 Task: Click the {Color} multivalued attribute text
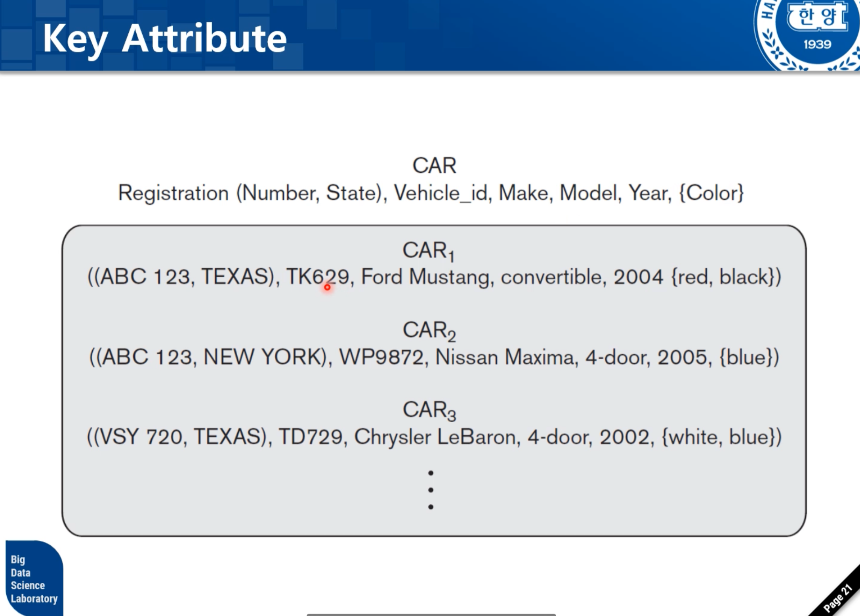[x=711, y=193]
